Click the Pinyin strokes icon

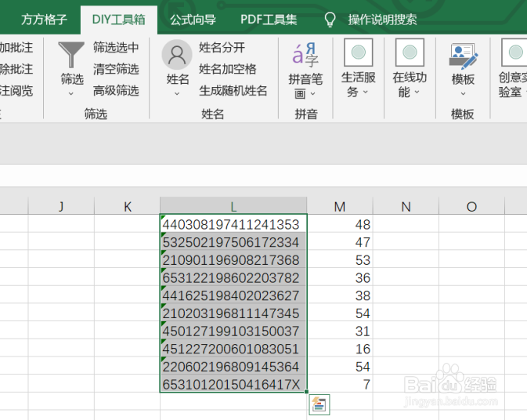(305, 55)
